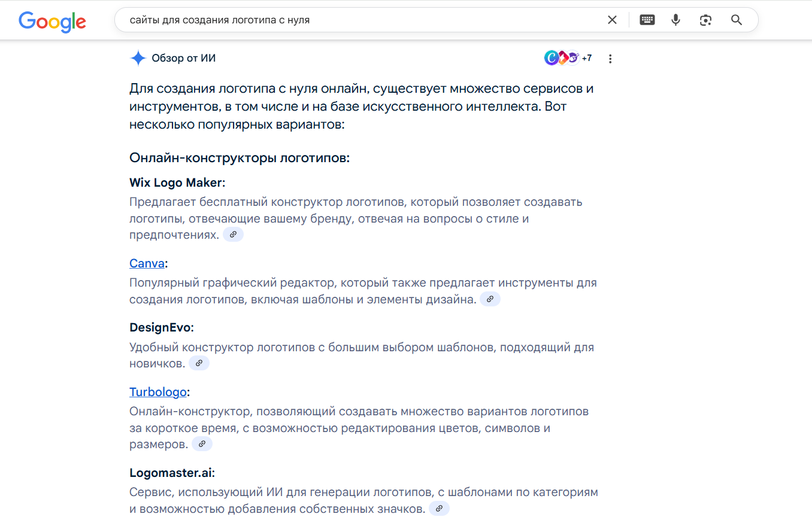
Task: Open the source link chip after Canva description
Action: 490,299
